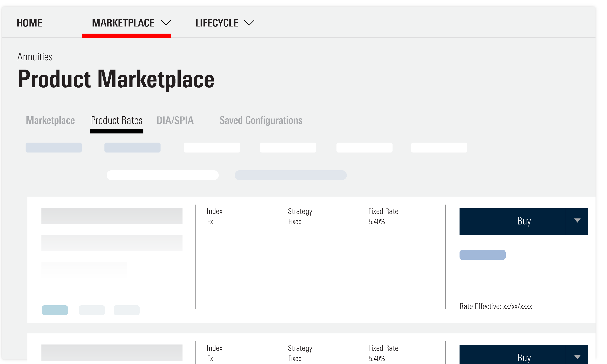Viewport: 607px width, 364px height.
Task: Click the LIFECYCLE menu chevron icon
Action: click(249, 23)
